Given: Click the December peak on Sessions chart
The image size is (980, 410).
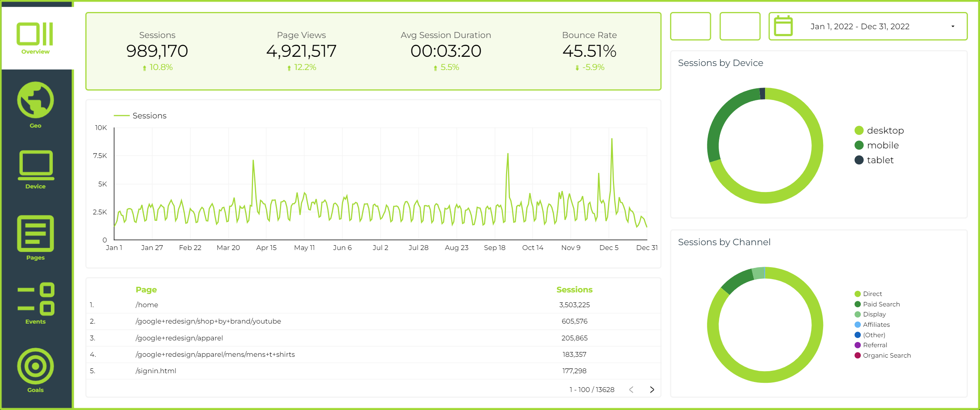Looking at the screenshot, I should [x=612, y=140].
